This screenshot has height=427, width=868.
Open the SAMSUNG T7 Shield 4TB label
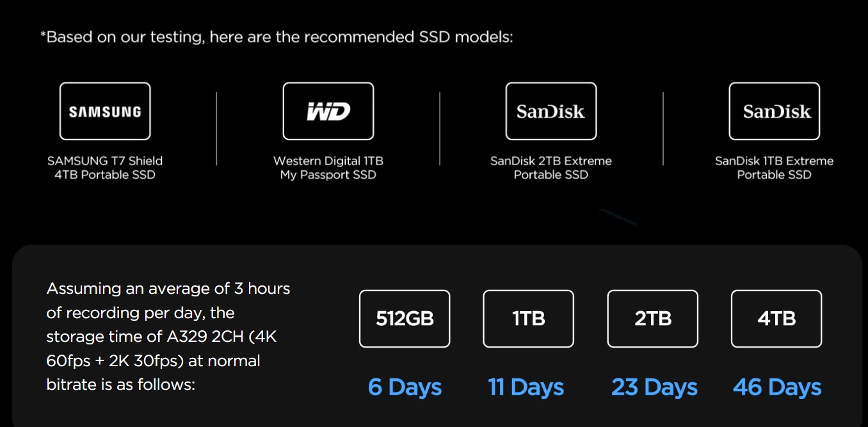(105, 168)
